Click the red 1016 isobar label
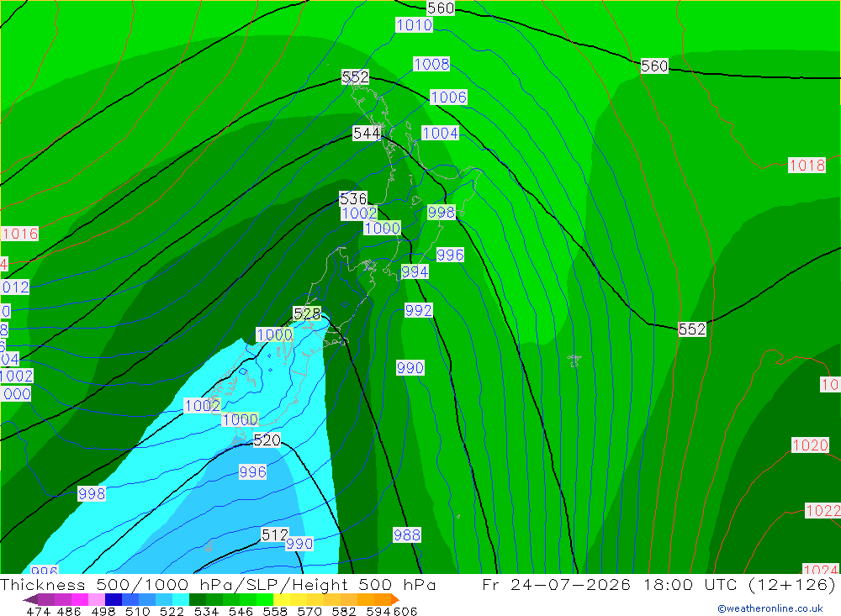This screenshot has width=841, height=616. [x=20, y=234]
